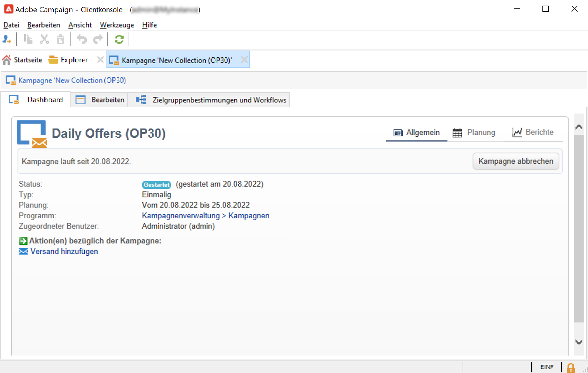588x373 pixels.
Task: Click the Cut scissors icon
Action: [44, 39]
